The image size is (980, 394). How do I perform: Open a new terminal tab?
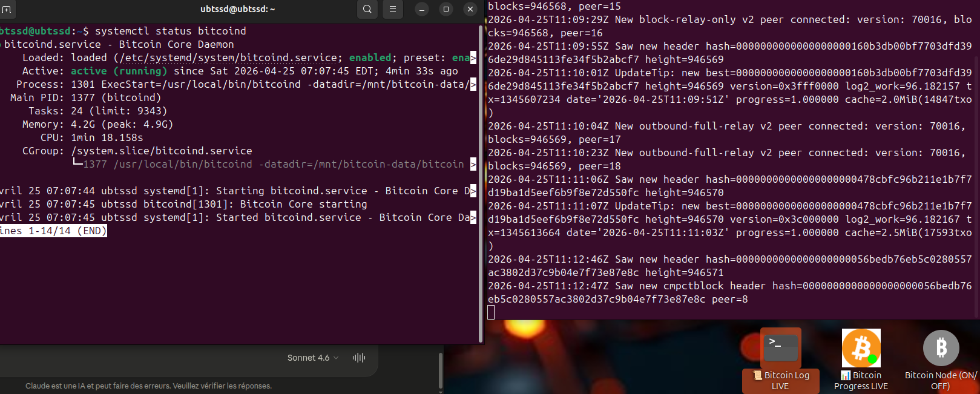coord(7,9)
